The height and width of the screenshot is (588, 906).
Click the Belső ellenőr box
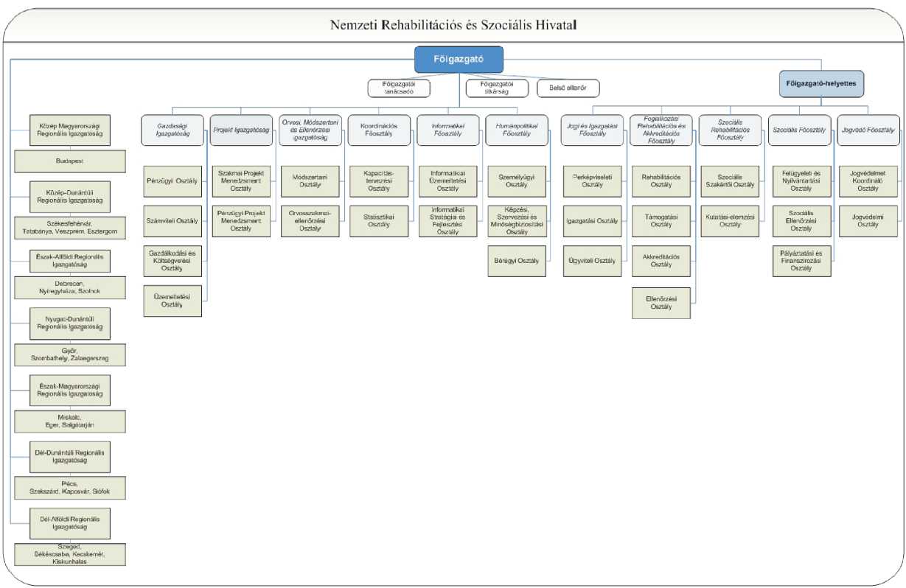point(568,88)
